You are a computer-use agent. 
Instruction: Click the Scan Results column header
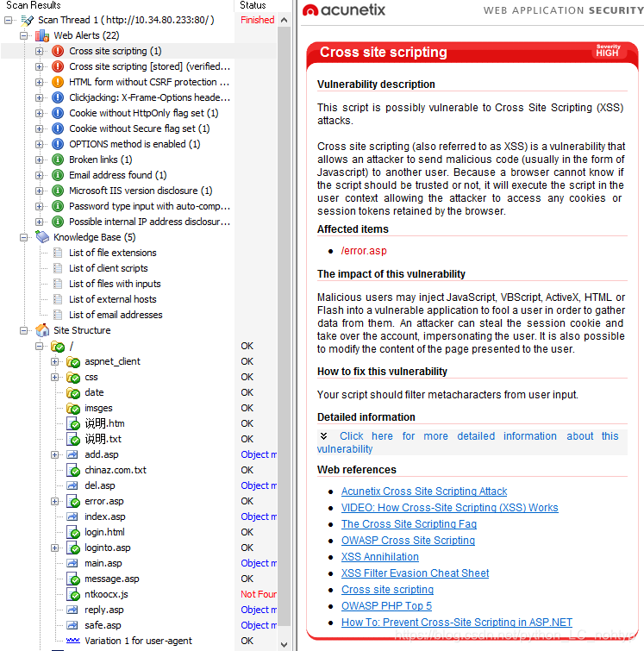(117, 5)
